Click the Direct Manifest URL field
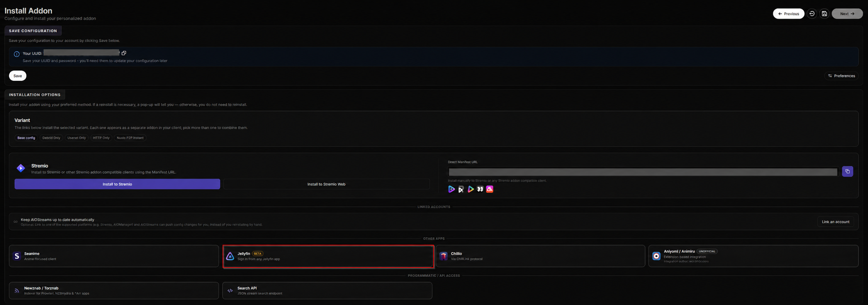Image resolution: width=868 pixels, height=305 pixels. pos(643,172)
